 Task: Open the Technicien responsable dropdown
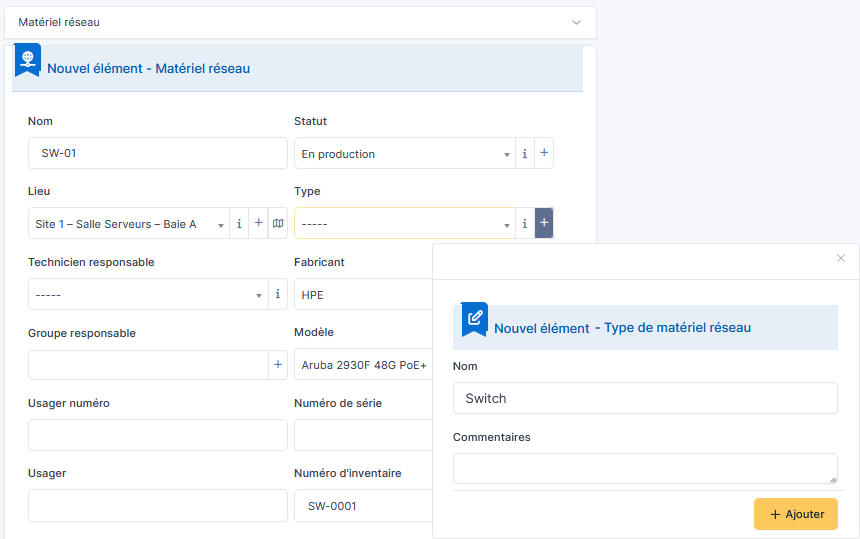[148, 294]
